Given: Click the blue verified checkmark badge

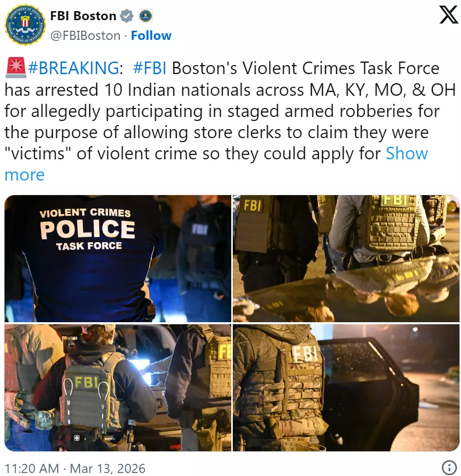Looking at the screenshot, I should (x=126, y=16).
